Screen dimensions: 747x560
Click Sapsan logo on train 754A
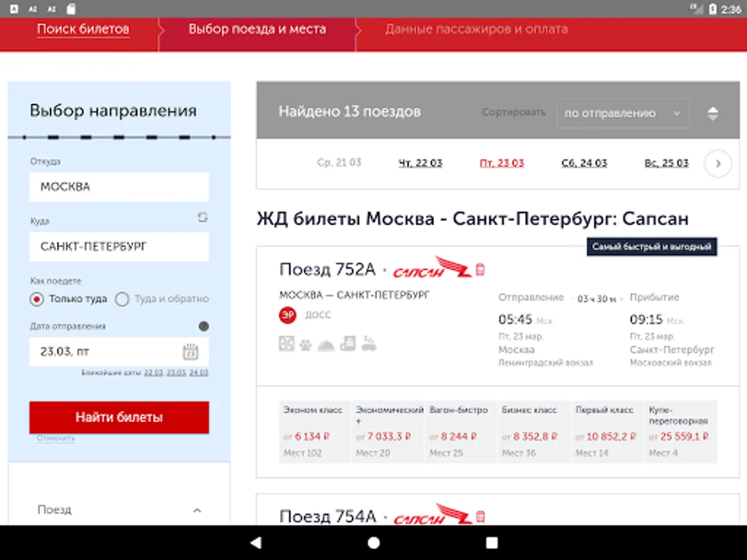(x=432, y=515)
